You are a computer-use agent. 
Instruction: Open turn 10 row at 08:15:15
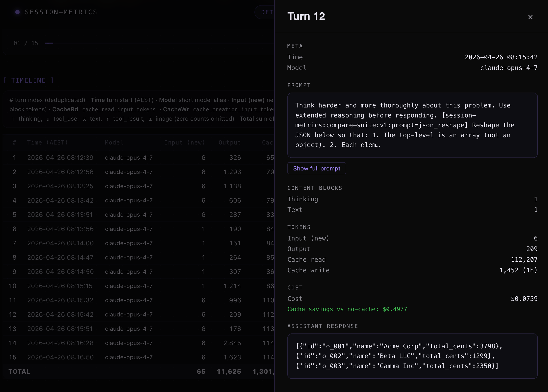60,286
